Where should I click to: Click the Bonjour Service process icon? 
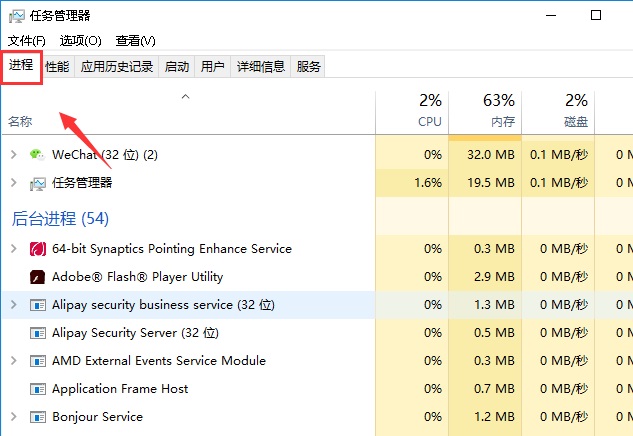pyautogui.click(x=38, y=417)
